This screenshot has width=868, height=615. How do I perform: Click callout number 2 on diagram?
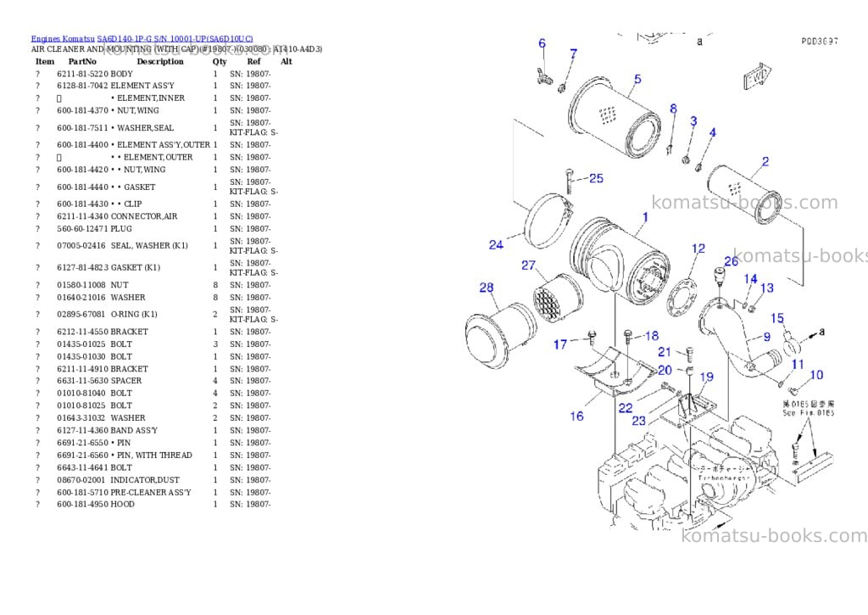[x=765, y=161]
